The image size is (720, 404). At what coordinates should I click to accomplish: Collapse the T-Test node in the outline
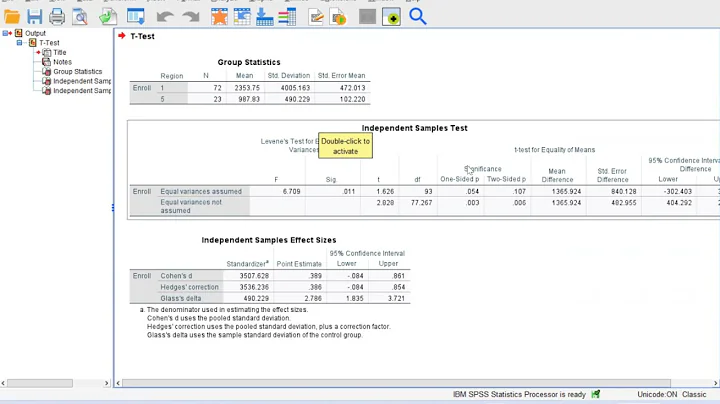coord(19,43)
